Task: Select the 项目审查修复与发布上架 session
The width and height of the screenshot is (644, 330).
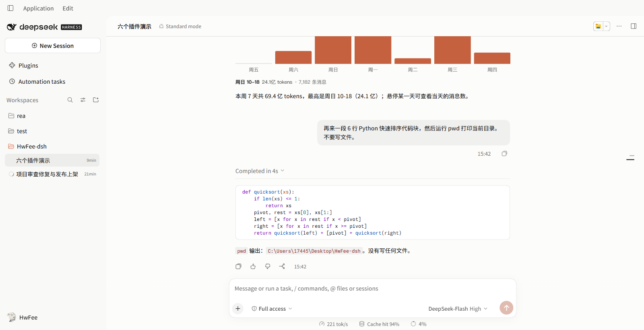Action: click(52, 174)
